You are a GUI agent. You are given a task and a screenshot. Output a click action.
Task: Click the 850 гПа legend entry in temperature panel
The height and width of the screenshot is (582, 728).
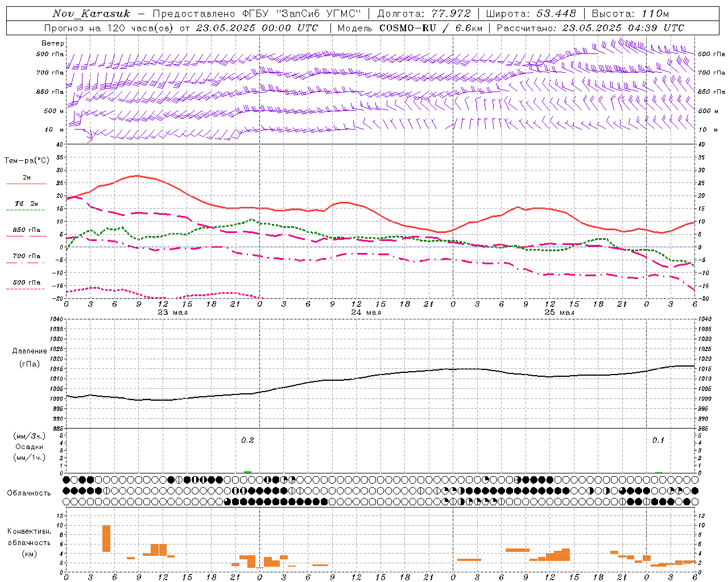click(x=27, y=230)
